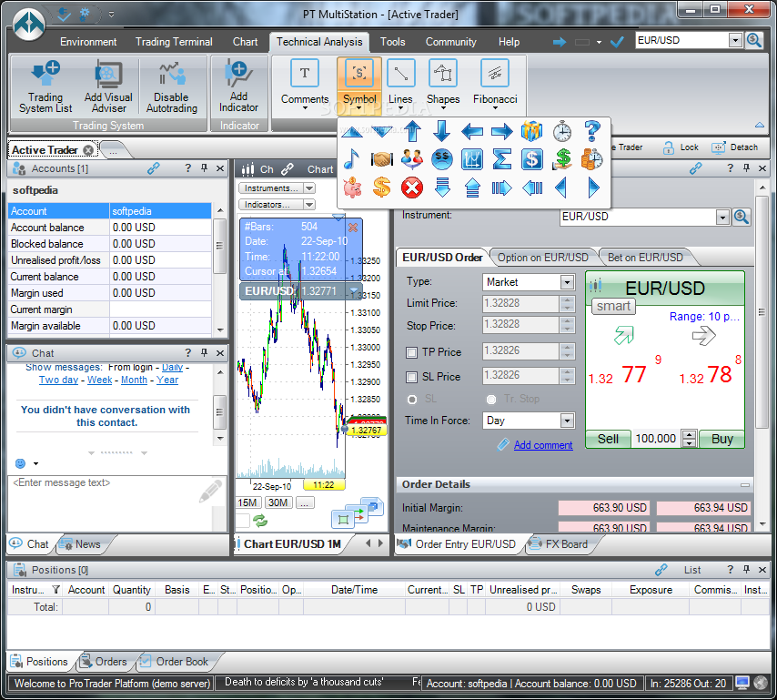Open Comments tool in ribbon

coord(305,85)
